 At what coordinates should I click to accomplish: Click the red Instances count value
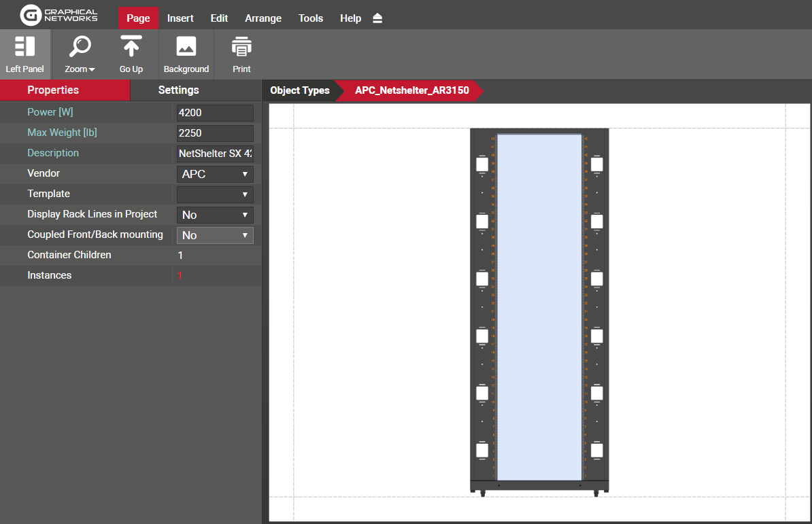click(x=180, y=276)
